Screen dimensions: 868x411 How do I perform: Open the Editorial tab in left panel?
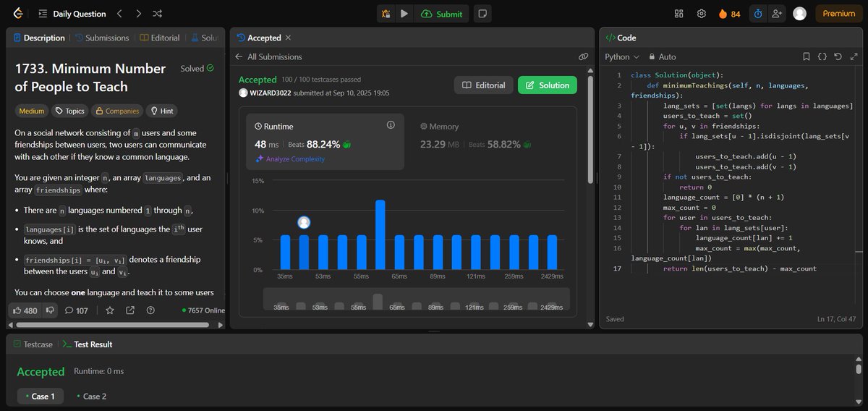click(160, 38)
